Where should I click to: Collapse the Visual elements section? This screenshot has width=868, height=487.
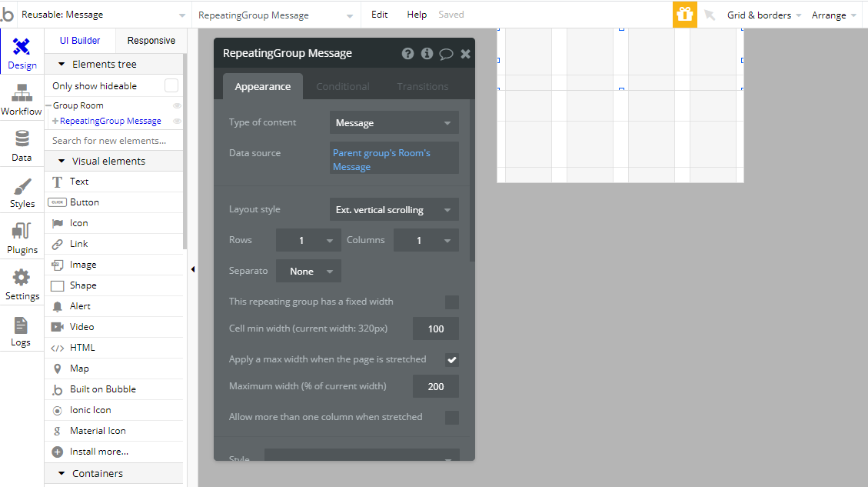[62, 162]
